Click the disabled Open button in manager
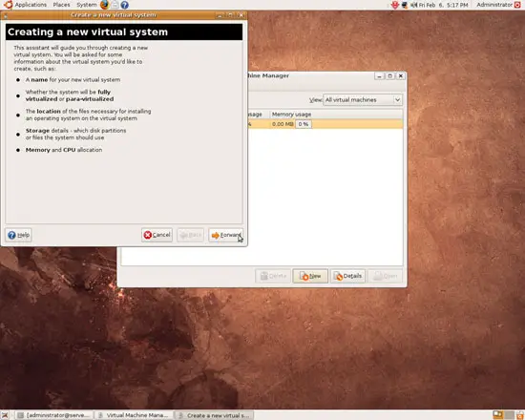525x420 pixels. [385, 276]
